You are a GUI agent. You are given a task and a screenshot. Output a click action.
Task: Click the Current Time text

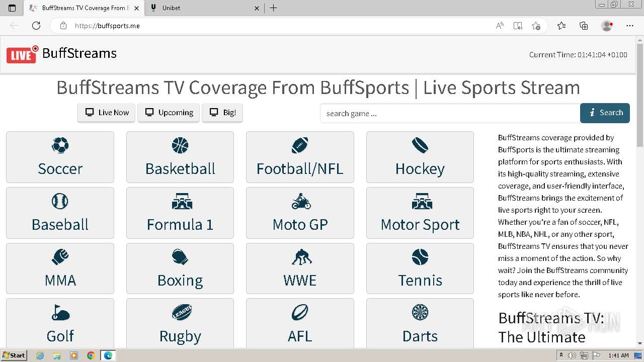click(578, 55)
